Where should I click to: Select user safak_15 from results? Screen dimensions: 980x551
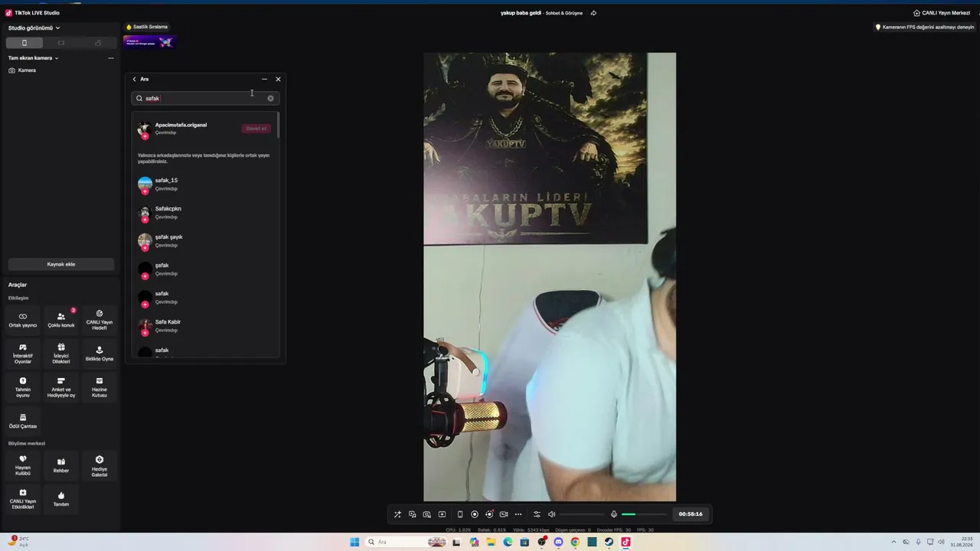(205, 185)
